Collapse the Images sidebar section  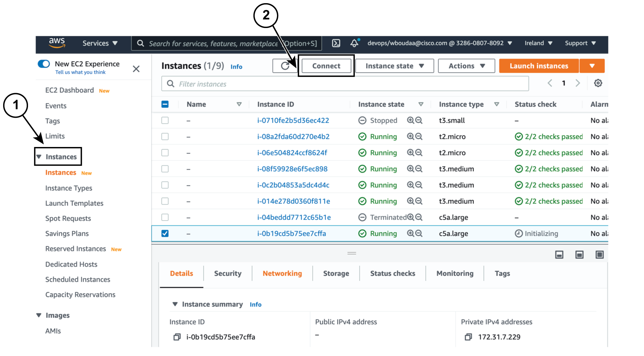tap(39, 315)
